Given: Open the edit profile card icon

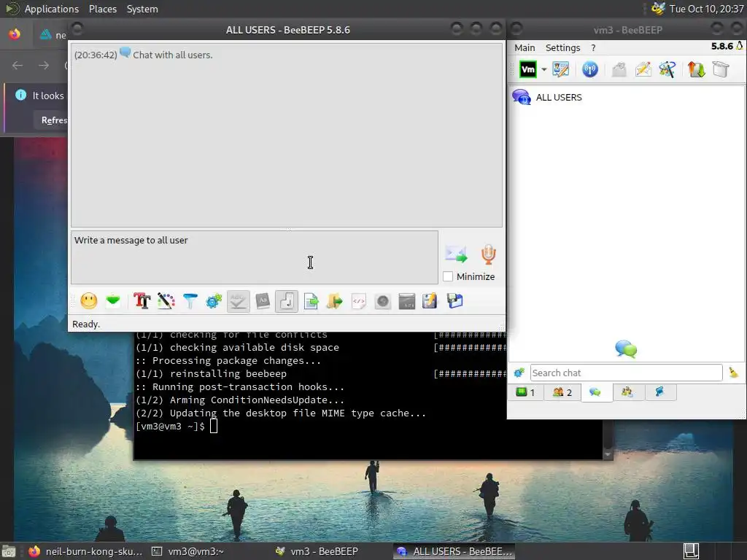Looking at the screenshot, I should [x=561, y=69].
